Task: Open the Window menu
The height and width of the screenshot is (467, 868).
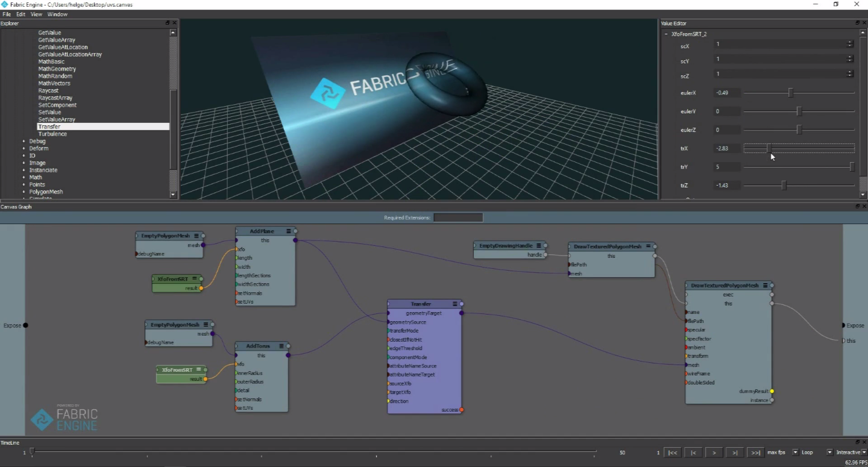Action: click(57, 14)
